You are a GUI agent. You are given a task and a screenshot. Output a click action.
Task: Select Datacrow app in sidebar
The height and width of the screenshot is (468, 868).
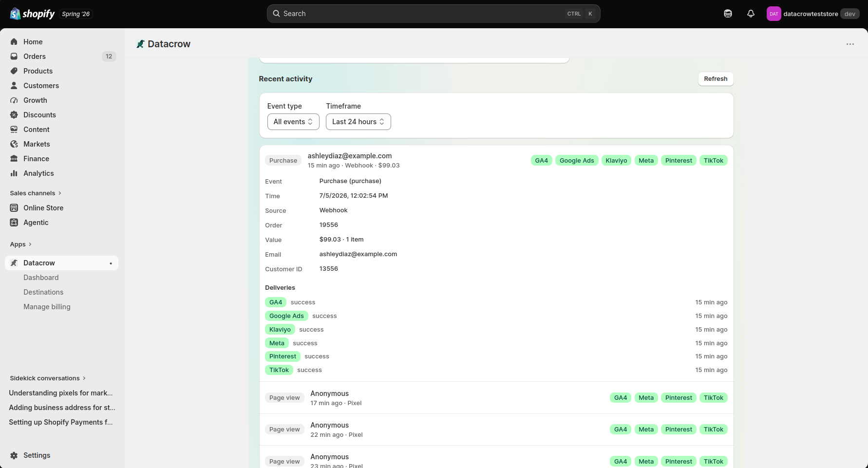61,263
